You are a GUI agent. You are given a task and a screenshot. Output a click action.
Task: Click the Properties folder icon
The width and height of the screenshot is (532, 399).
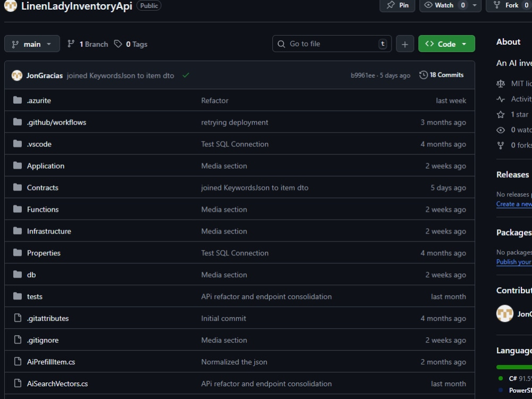pyautogui.click(x=18, y=252)
